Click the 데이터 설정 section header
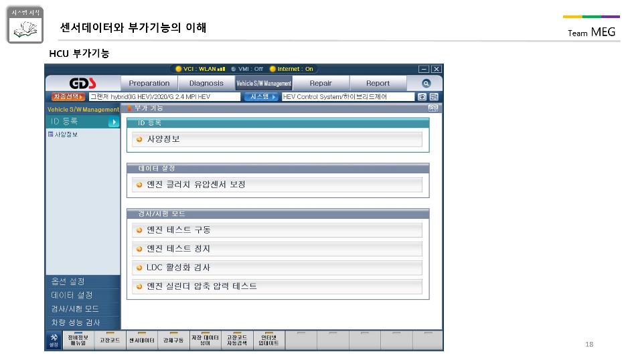 (x=278, y=168)
